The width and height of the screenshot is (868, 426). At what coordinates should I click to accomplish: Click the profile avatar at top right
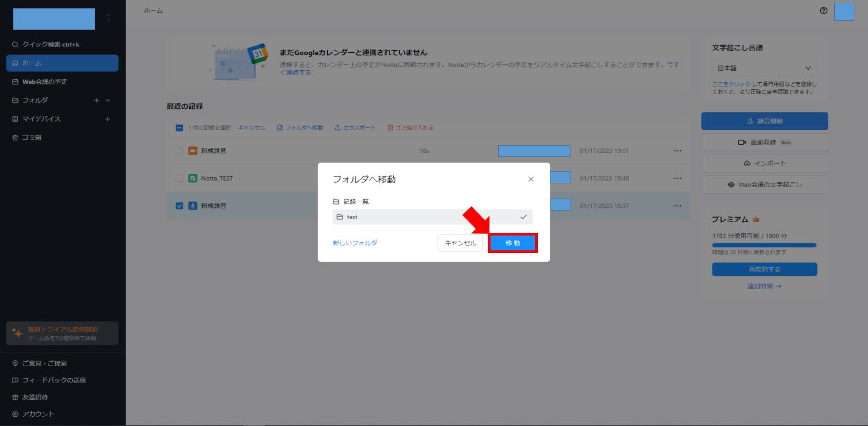[844, 11]
